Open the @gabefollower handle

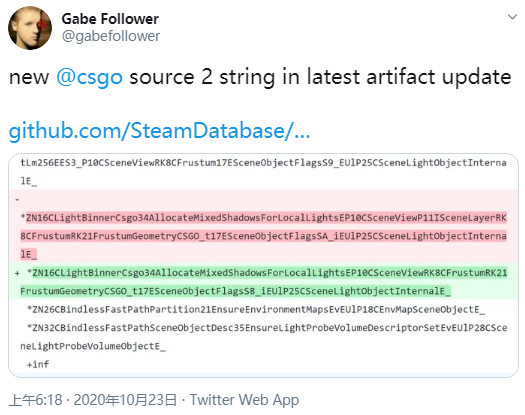[x=111, y=36]
